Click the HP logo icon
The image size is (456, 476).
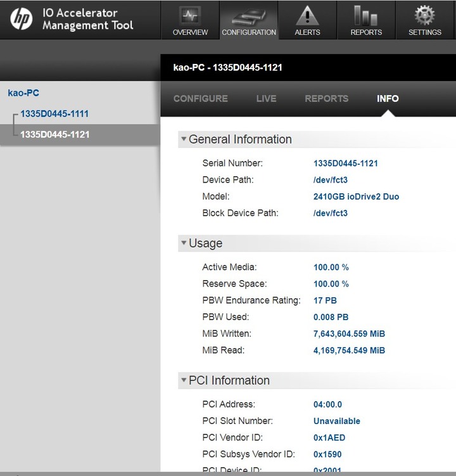pyautogui.click(x=22, y=19)
